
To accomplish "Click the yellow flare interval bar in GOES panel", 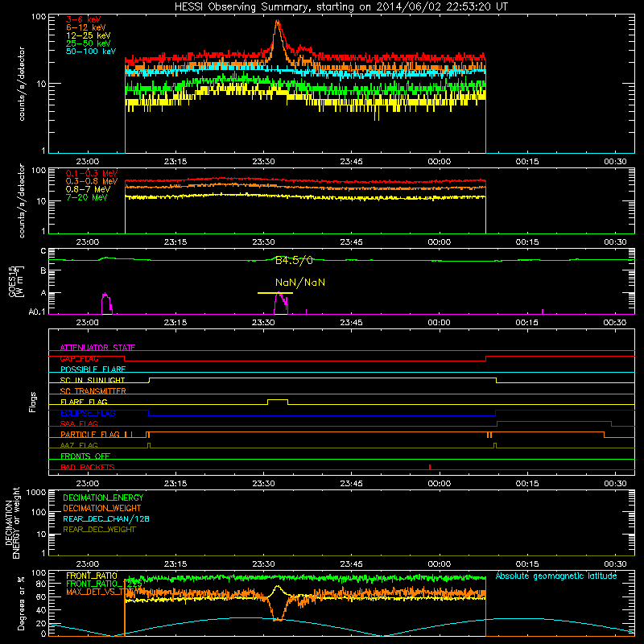I will pos(275,293).
